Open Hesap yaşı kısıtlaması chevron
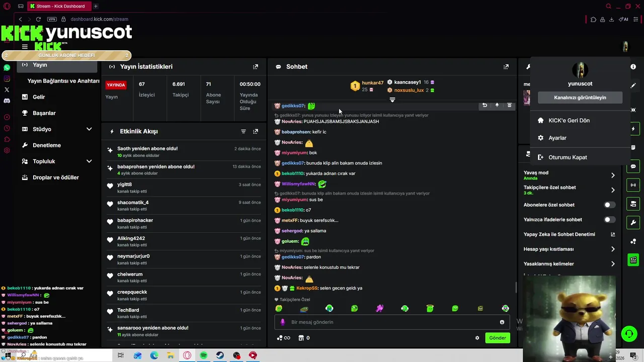Image resolution: width=644 pixels, height=362 pixels. click(x=613, y=249)
